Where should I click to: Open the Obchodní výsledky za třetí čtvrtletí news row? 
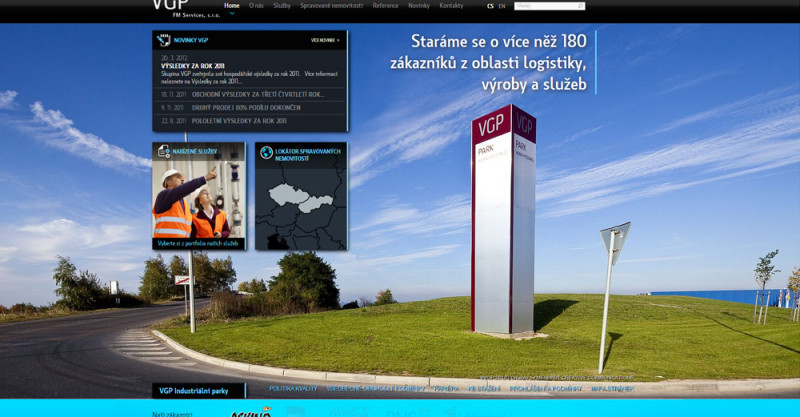pyautogui.click(x=250, y=94)
